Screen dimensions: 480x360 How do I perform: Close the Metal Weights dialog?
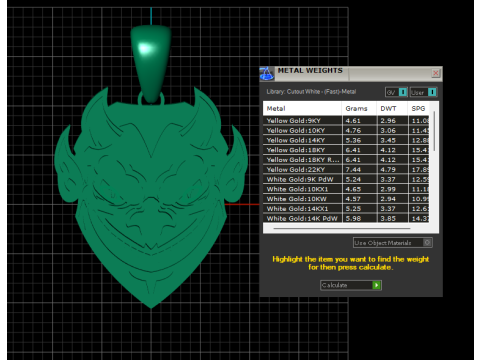tap(435, 73)
